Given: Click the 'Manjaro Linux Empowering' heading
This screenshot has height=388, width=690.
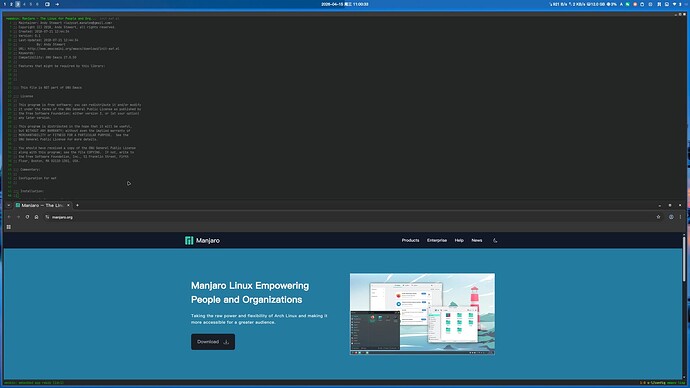Looking at the screenshot, I should 250,293.
